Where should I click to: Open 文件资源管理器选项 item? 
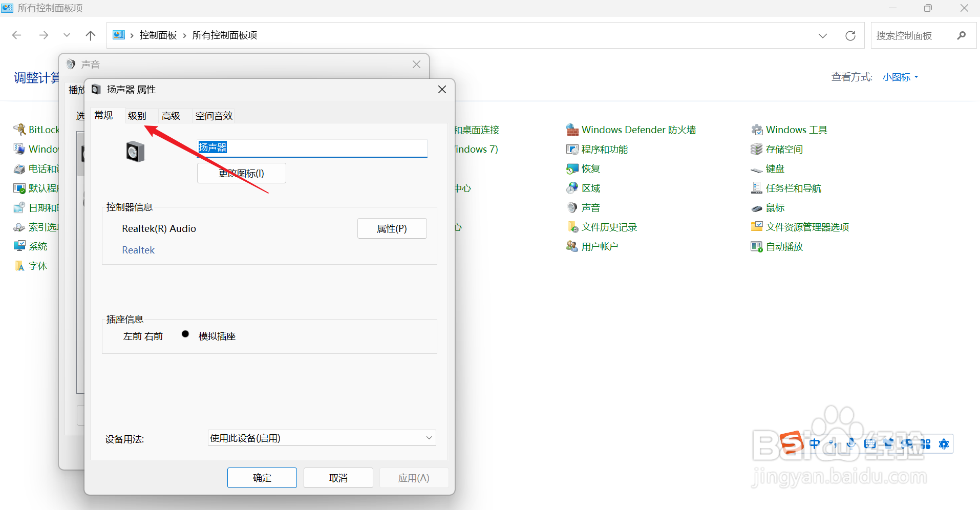800,227
